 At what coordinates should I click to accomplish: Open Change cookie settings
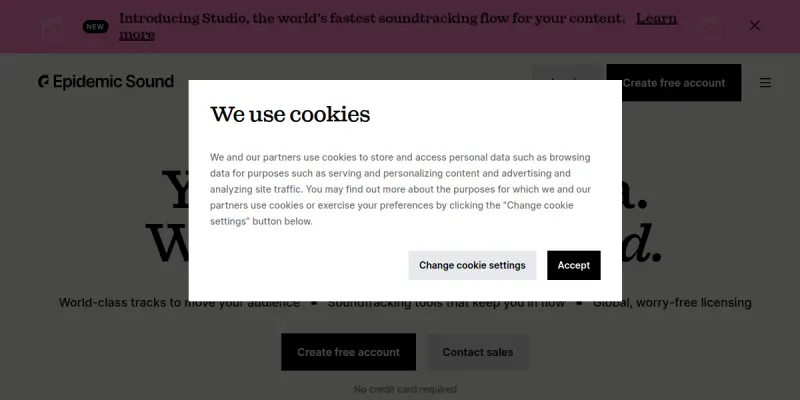tap(472, 265)
